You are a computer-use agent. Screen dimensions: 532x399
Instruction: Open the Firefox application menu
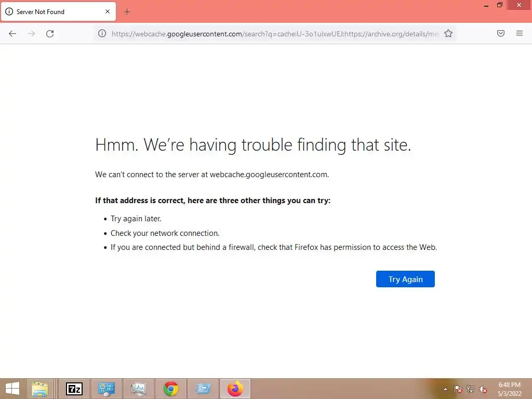point(520,33)
